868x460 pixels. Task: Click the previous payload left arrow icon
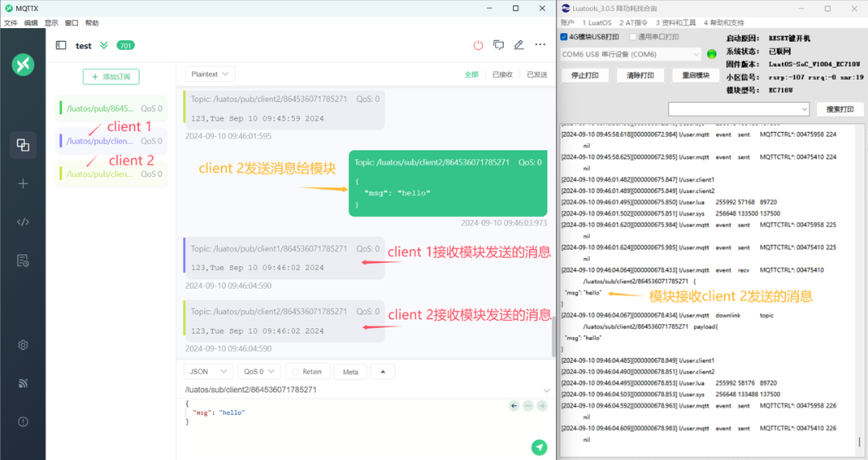[x=514, y=406]
